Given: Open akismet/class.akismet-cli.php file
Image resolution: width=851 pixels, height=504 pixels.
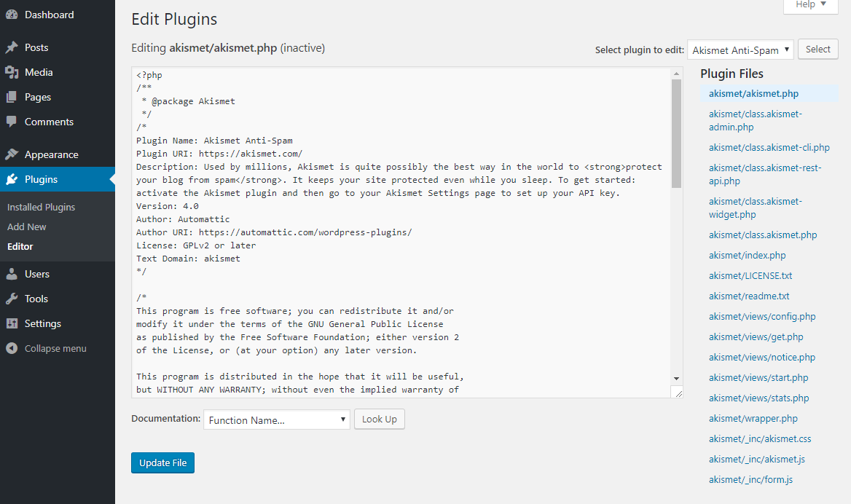Looking at the screenshot, I should pos(769,148).
